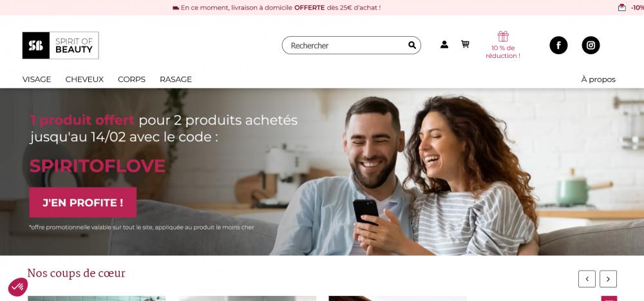644x301 pixels.
Task: Show previous coups de cœur items
Action: 587,279
